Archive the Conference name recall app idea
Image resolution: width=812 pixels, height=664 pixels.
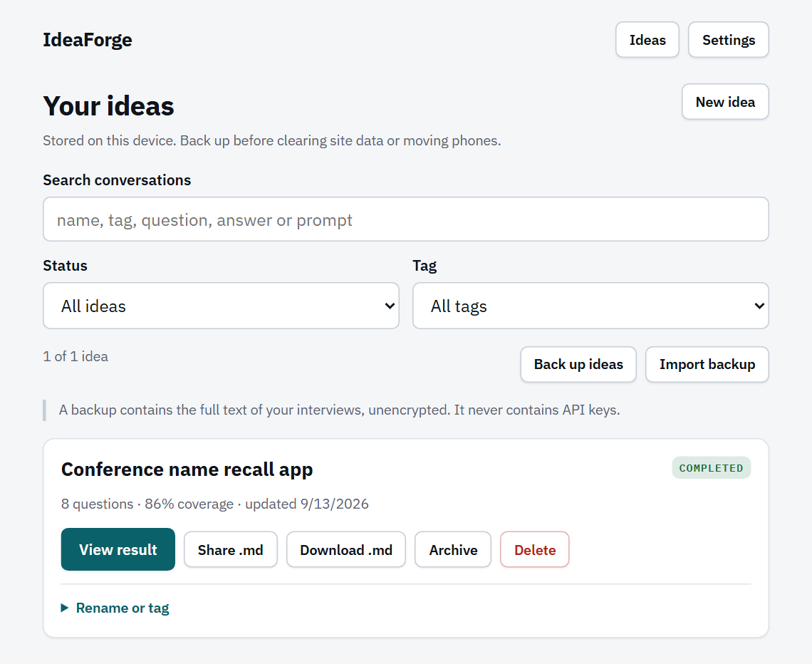[x=453, y=549]
